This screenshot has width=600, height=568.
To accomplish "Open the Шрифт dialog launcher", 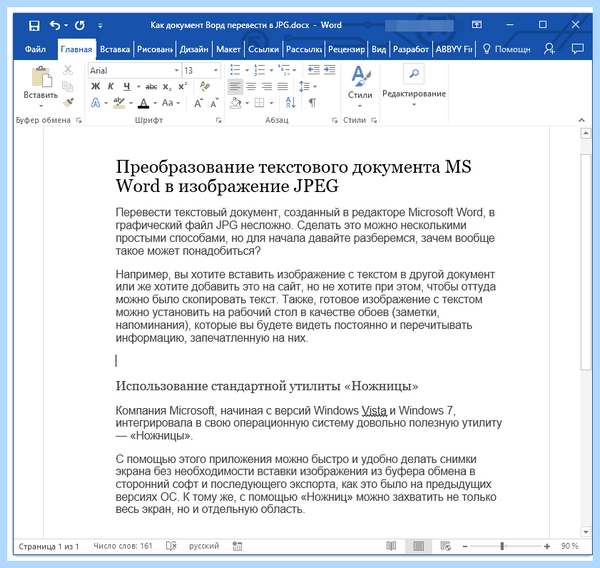I will tap(218, 121).
